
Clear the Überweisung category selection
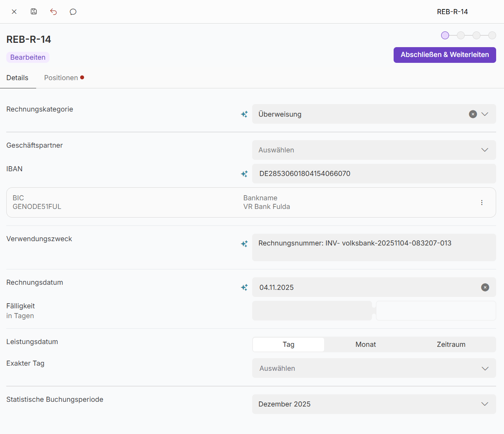[473, 114]
